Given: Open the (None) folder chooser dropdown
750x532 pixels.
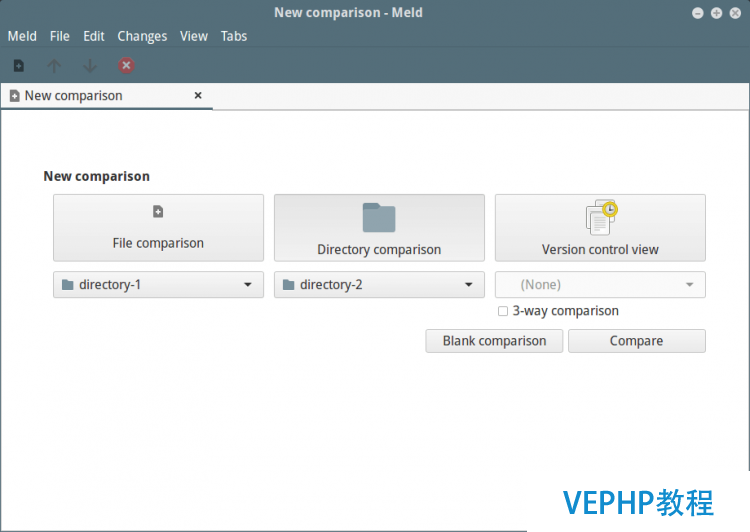Looking at the screenshot, I should 600,285.
